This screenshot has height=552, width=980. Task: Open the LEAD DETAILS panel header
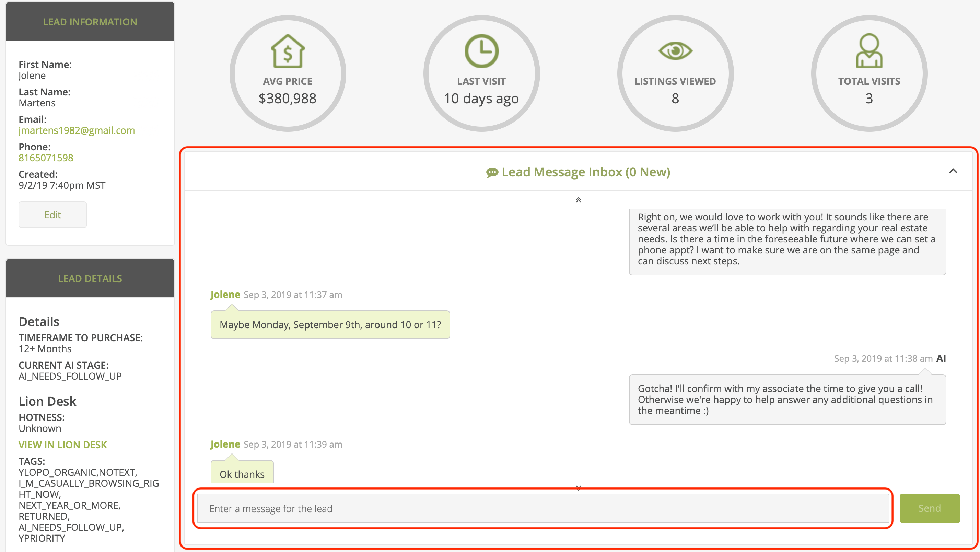point(90,278)
